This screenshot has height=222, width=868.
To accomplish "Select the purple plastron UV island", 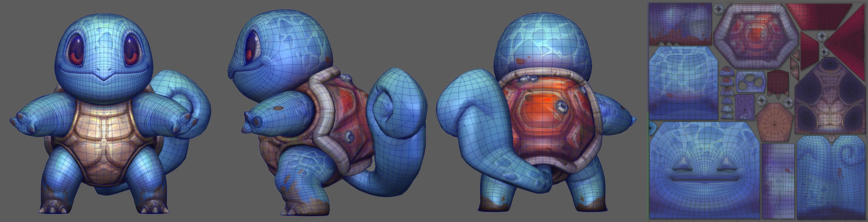I will [x=829, y=95].
